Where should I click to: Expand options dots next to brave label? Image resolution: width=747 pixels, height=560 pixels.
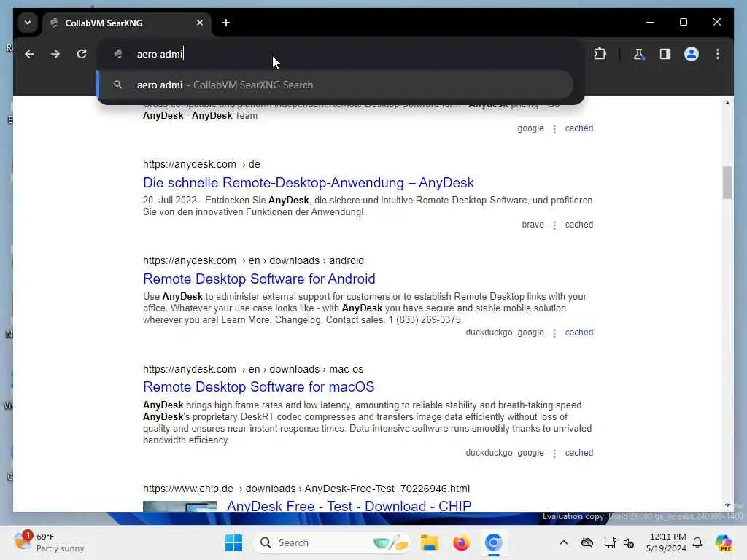tap(554, 225)
